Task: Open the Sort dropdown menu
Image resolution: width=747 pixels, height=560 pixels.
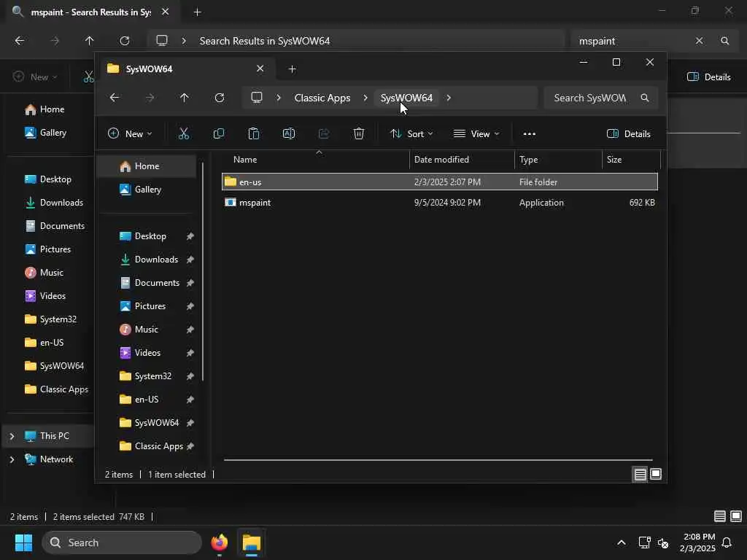Action: [411, 134]
